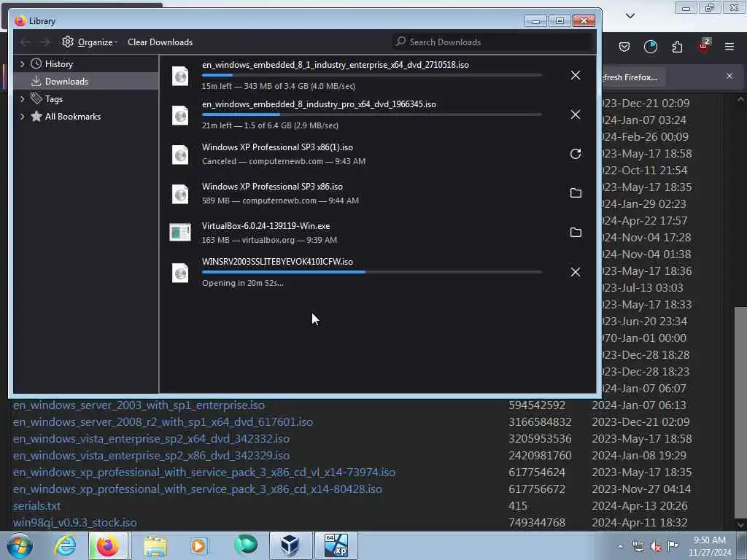
Task: Click the network tray icon
Action: point(638,547)
